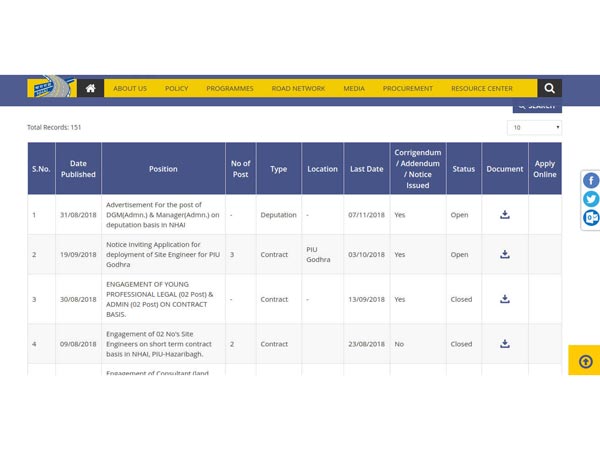
Task: Open the Programmes menu
Action: click(230, 88)
